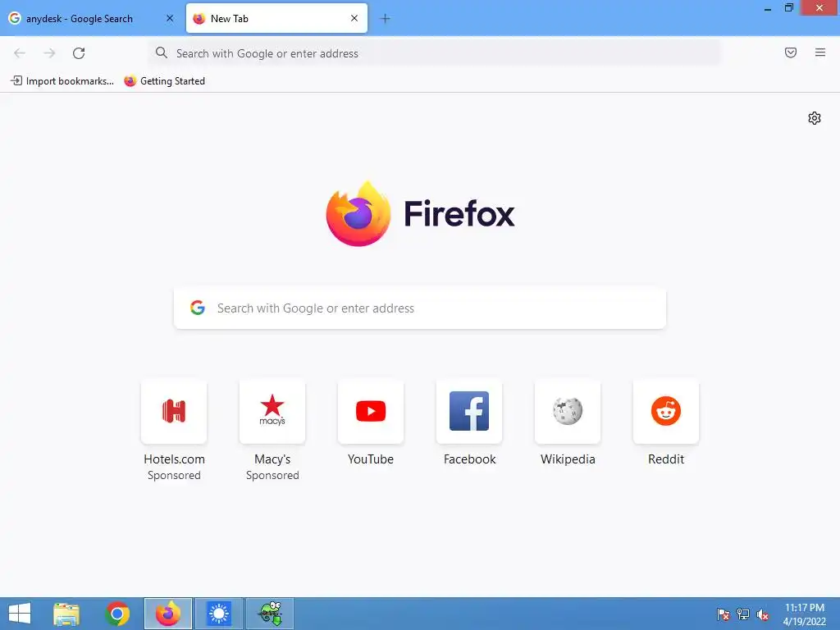Image resolution: width=840 pixels, height=630 pixels.
Task: Close the New Tab tab
Action: 354,18
